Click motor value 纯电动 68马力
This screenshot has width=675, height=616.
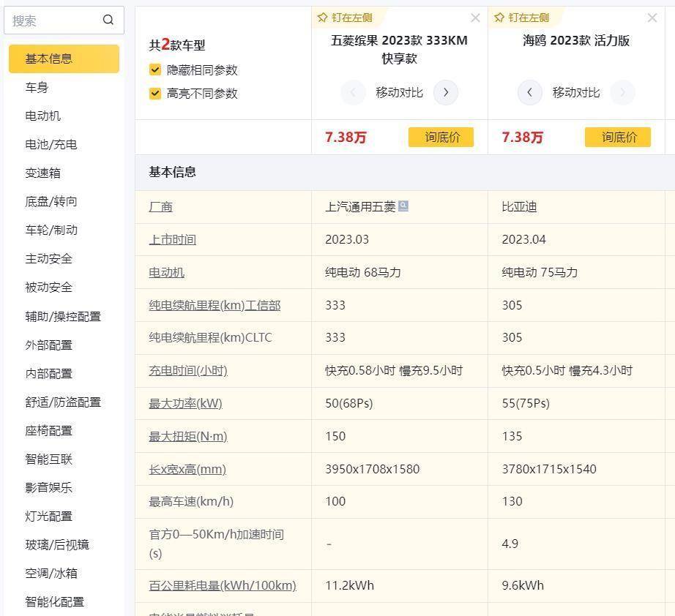click(363, 272)
